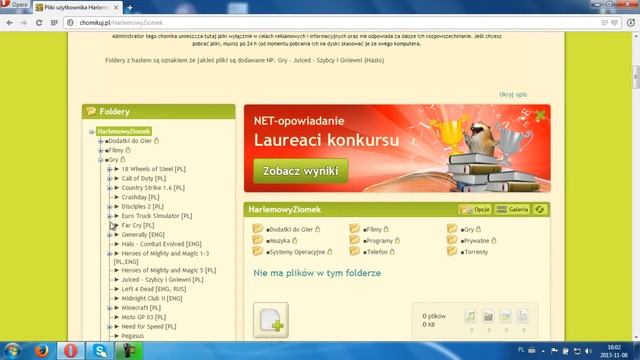Open Dodatki do Gier folder icon
The image size is (640, 360).
(x=257, y=229)
